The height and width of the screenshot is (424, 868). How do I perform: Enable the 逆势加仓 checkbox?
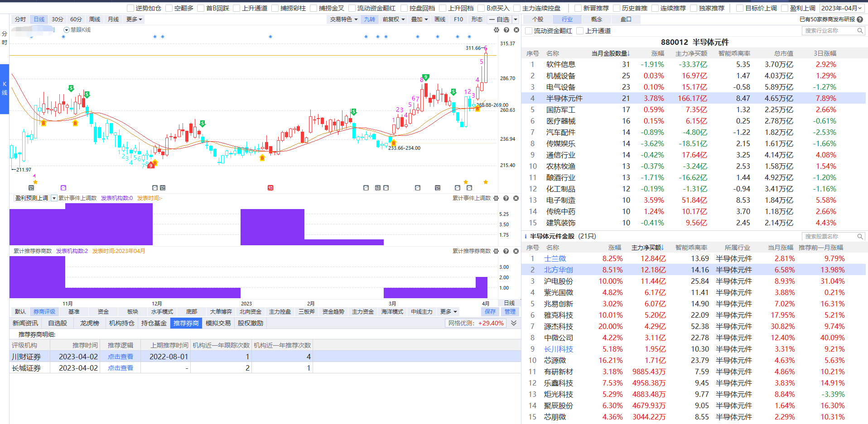pos(130,8)
